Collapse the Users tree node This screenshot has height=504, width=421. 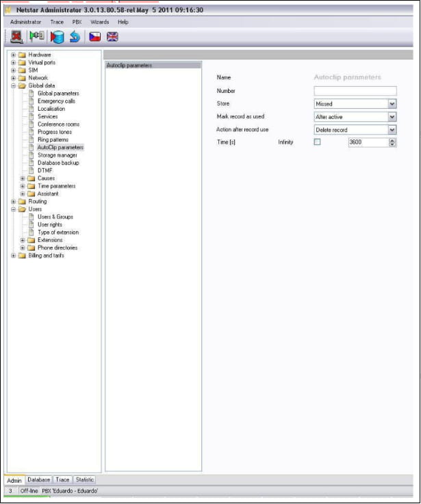point(13,209)
